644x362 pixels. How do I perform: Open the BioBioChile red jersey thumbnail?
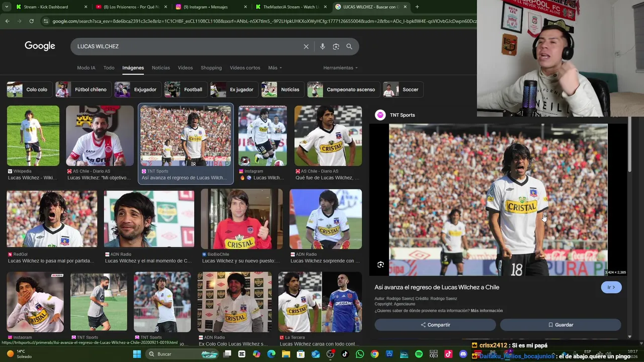(242, 219)
